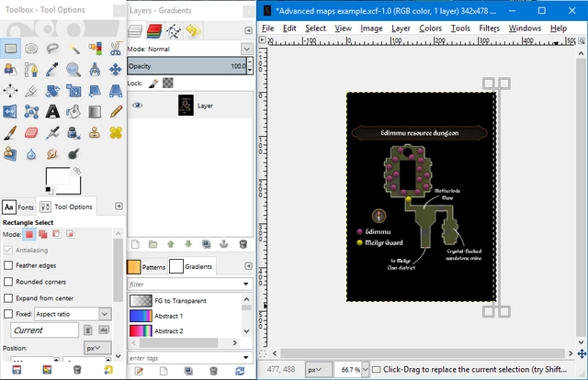Select the Perspective tool
Screen dimensions: 588x380
[116, 91]
